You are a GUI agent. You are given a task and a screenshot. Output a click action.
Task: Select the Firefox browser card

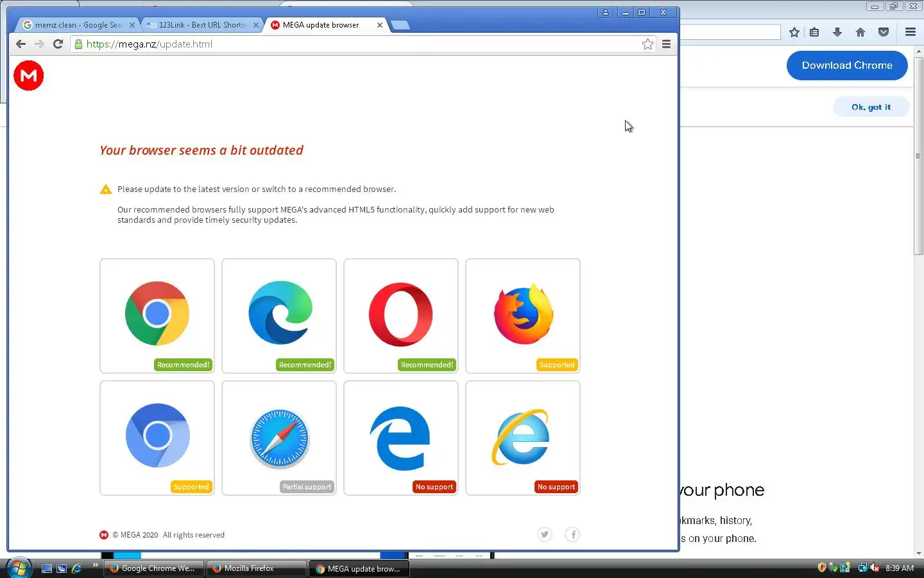[523, 316]
